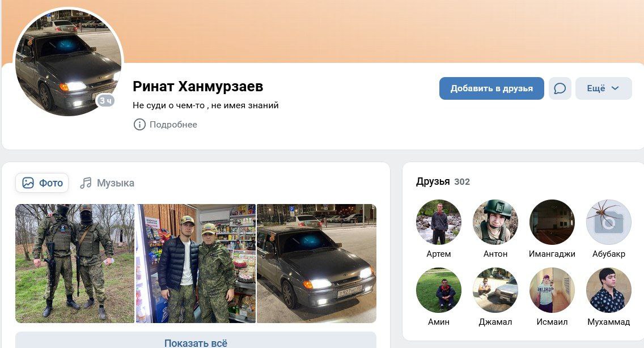Viewport: 644px width, 348px height.
Task: Open friend Имангаджи's dark avatar
Action: pos(552,222)
